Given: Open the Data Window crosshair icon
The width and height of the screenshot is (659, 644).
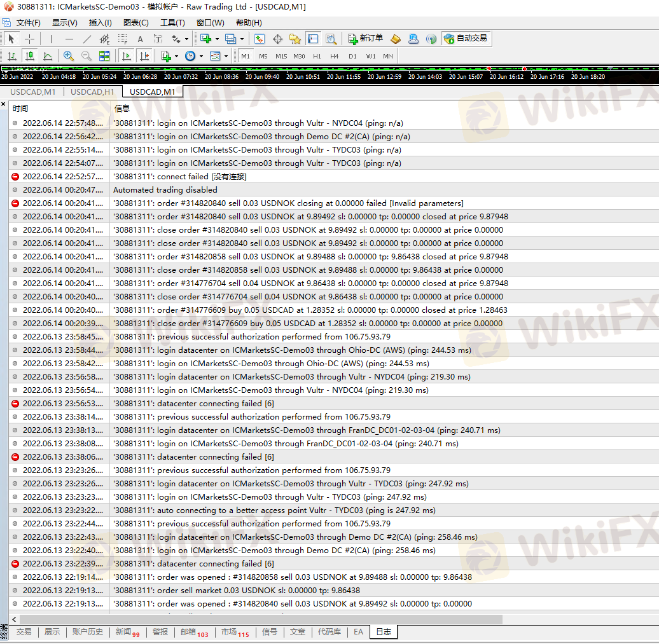Looking at the screenshot, I should point(277,39).
